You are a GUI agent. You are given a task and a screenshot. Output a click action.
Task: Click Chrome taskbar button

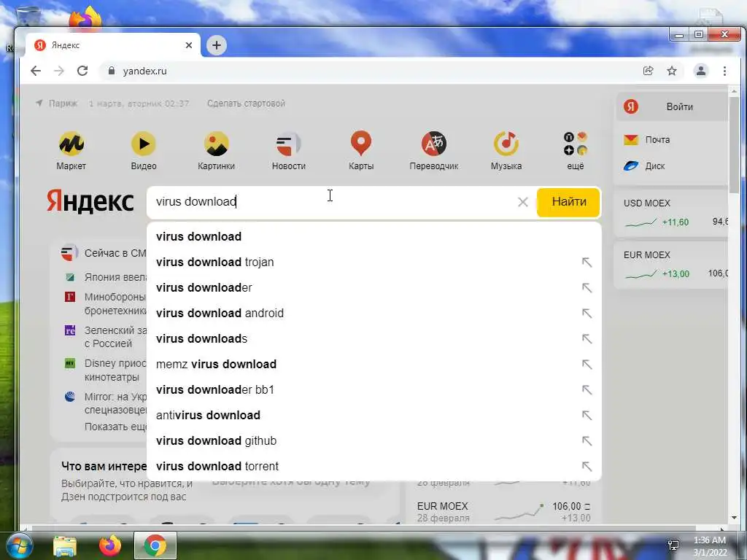click(155, 545)
